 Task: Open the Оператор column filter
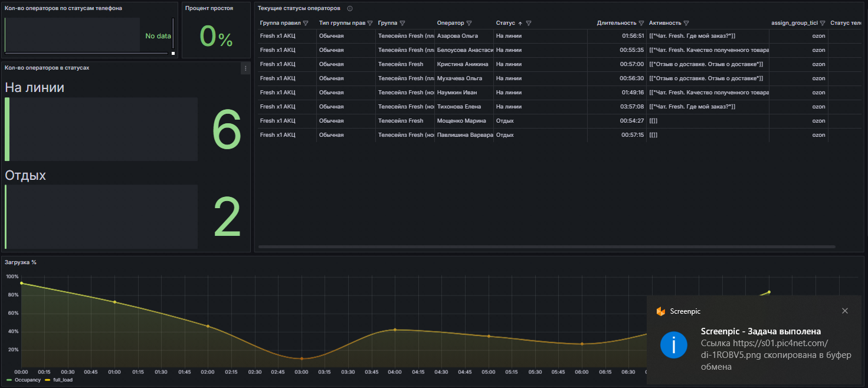click(469, 24)
